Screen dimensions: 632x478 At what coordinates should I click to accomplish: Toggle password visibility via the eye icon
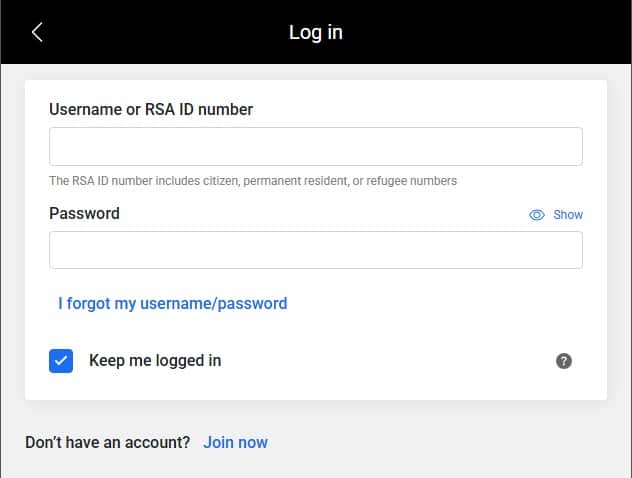[x=536, y=215]
